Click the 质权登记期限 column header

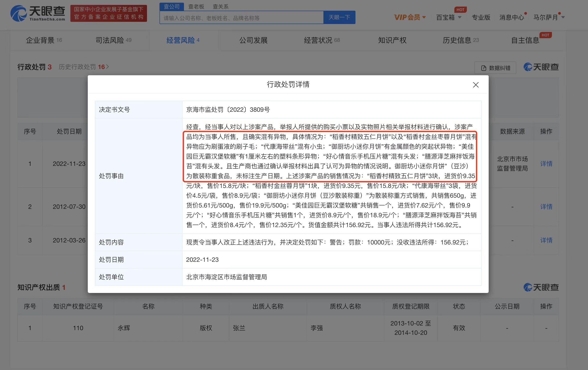coord(411,306)
